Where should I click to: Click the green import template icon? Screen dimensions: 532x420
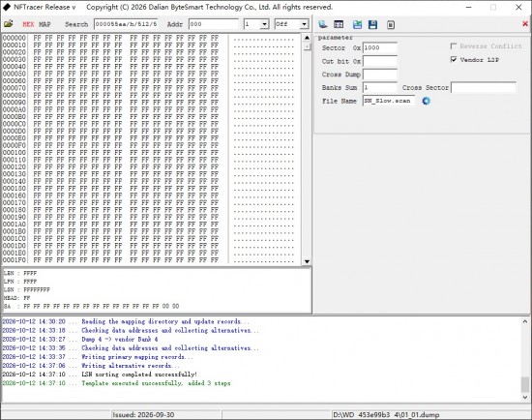click(x=357, y=24)
